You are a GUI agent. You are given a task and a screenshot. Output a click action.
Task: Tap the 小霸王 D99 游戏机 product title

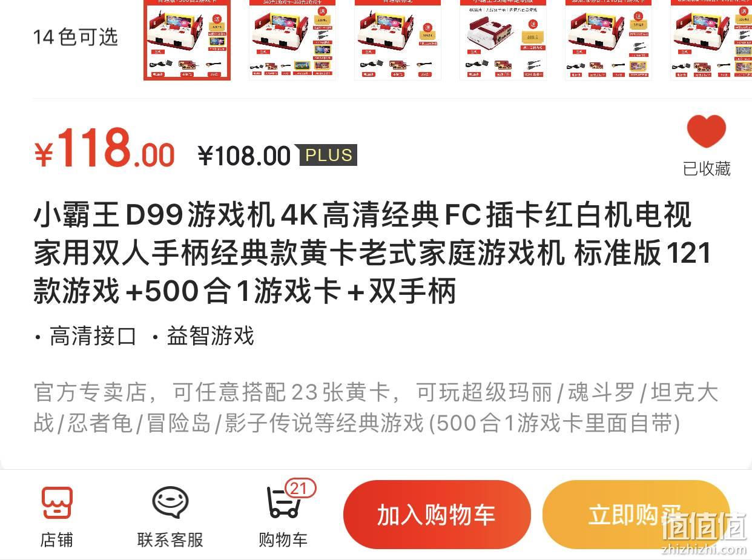click(x=372, y=254)
